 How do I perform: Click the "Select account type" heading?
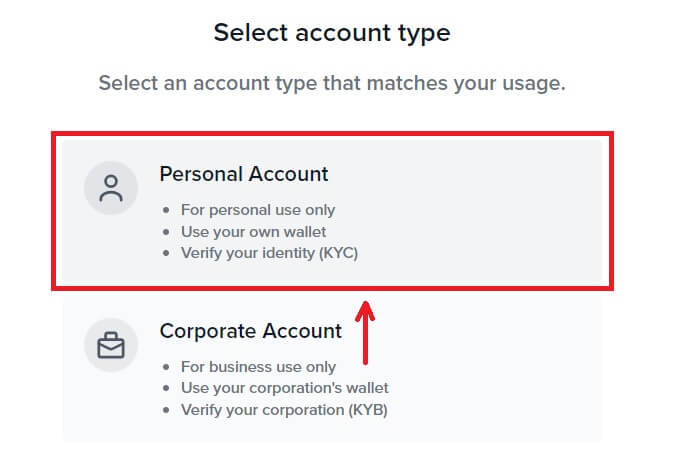[x=332, y=33]
